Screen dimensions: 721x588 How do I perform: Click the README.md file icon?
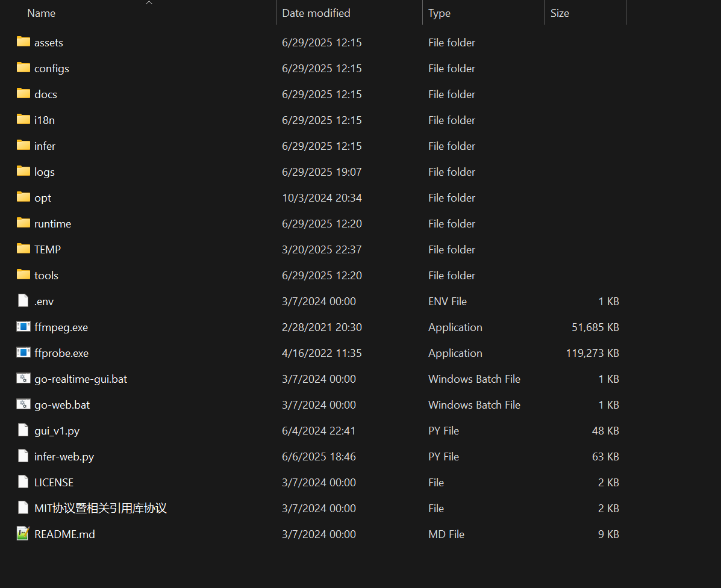(x=23, y=534)
